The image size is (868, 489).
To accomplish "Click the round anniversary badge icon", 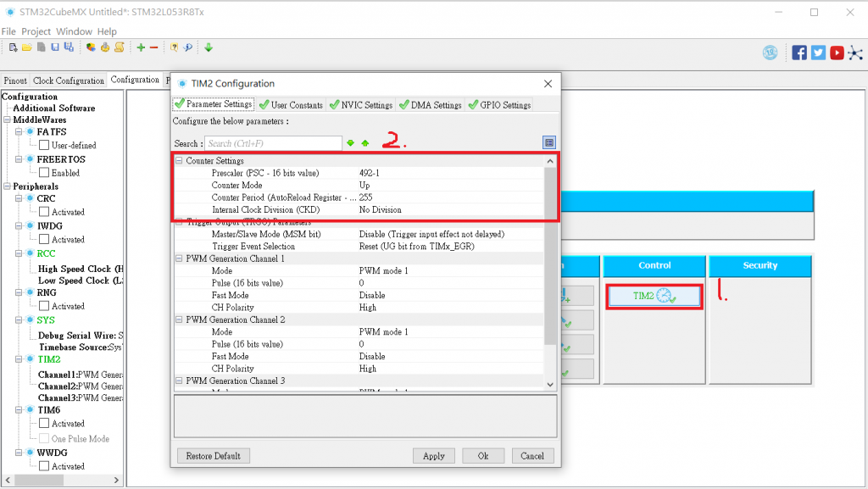I will point(770,53).
